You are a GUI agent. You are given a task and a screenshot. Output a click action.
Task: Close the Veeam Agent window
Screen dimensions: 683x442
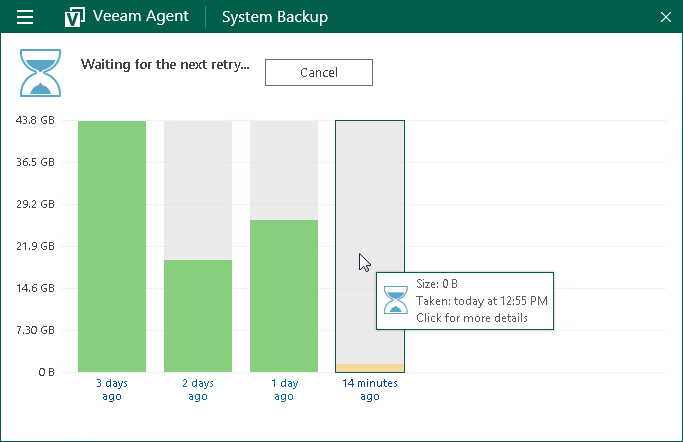pyautogui.click(x=666, y=17)
